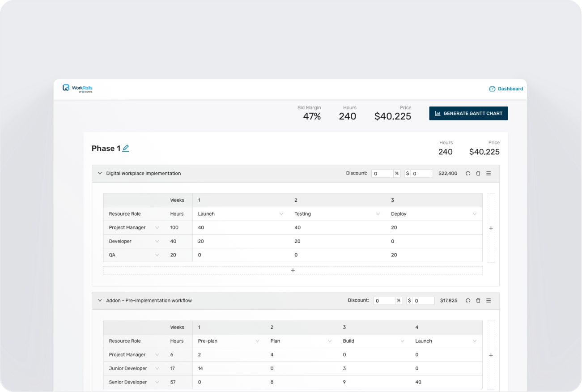Open the Launch phase dropdown in week 4
The height and width of the screenshot is (392, 582).
click(x=446, y=341)
